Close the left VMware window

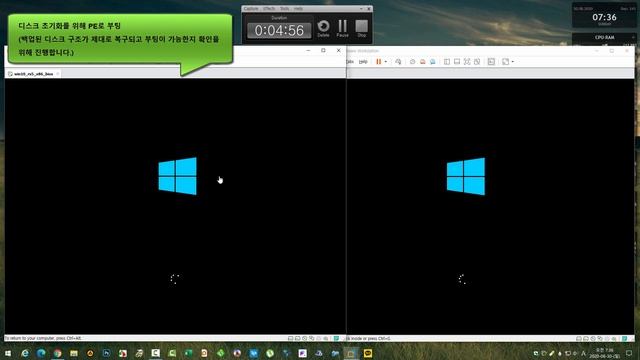click(338, 51)
